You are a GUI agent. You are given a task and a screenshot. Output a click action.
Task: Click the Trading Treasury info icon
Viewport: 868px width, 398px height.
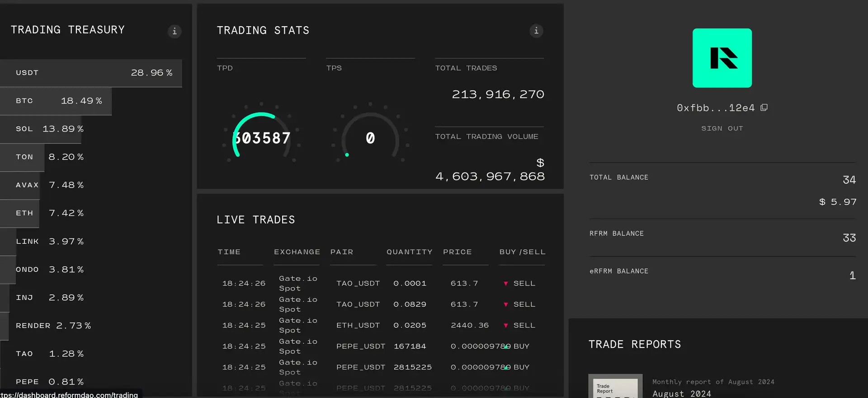175,31
